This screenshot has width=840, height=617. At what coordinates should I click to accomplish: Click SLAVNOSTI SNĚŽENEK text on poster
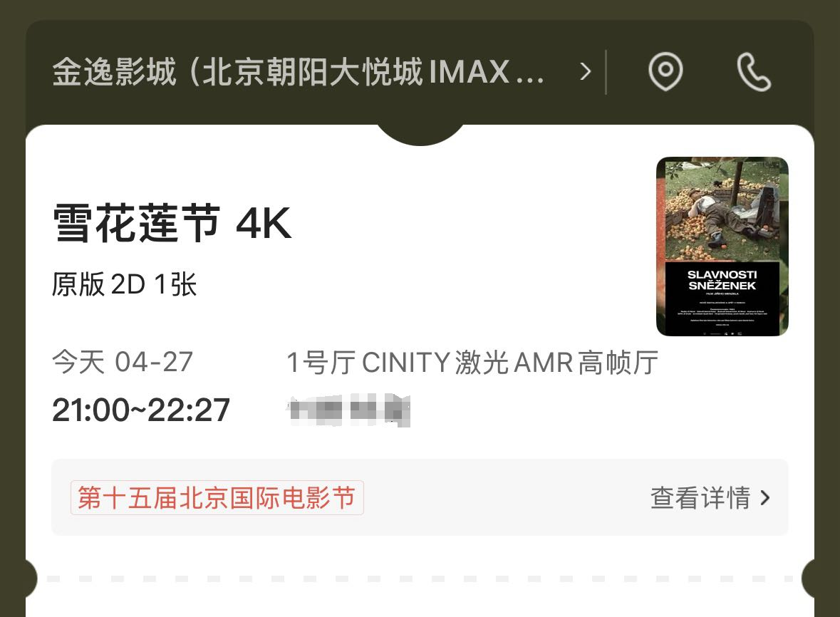point(722,280)
